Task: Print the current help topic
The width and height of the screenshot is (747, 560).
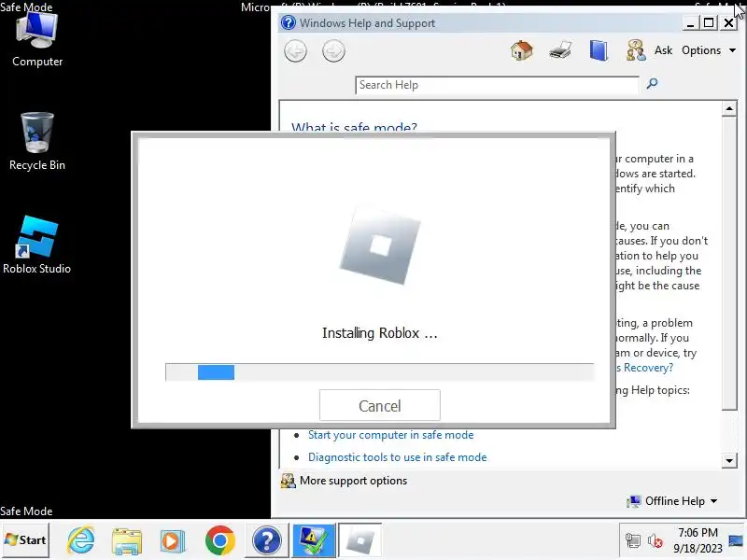Action: pyautogui.click(x=560, y=50)
